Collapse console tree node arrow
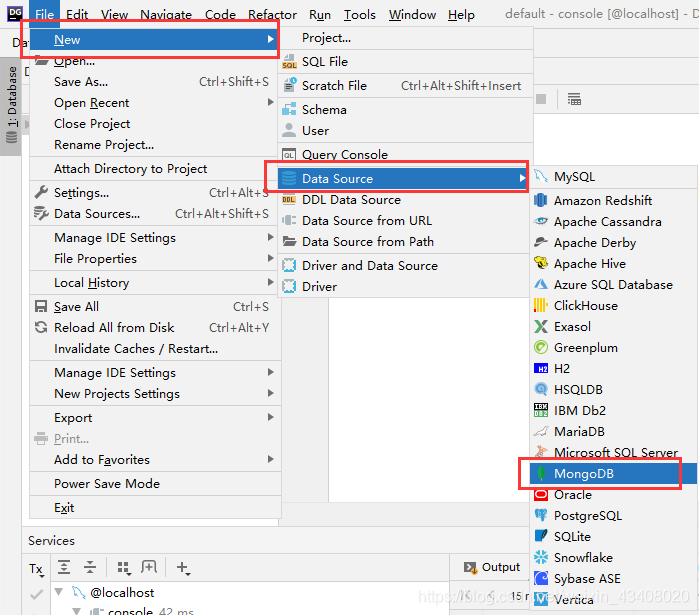Viewport: 699px width, 615px height. 76,611
